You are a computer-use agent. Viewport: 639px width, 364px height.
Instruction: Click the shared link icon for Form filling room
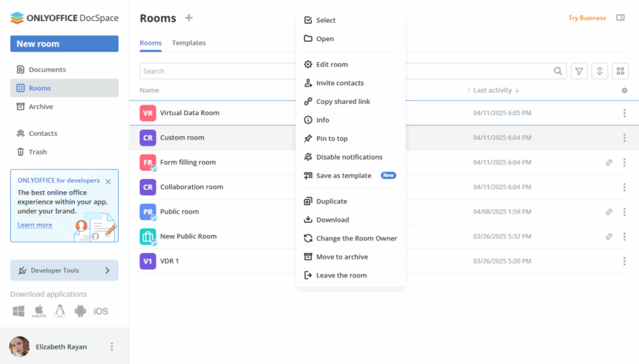tap(609, 162)
